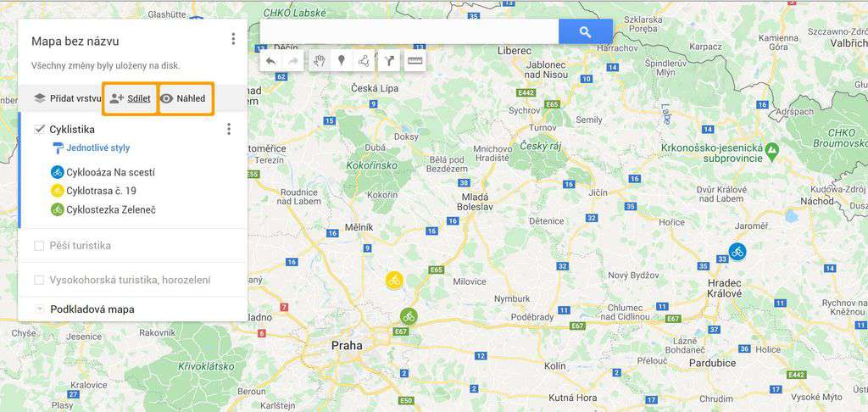
Task: Click Přidat vrstvu to add a layer
Action: pyautogui.click(x=68, y=98)
